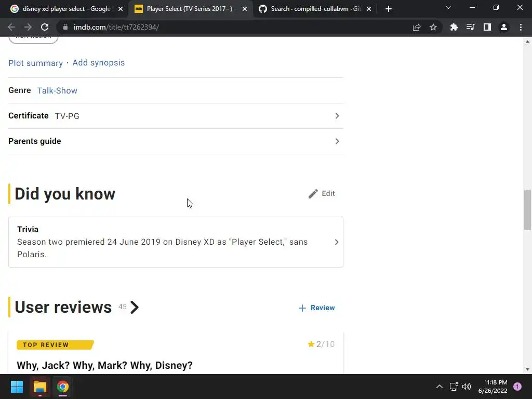Click Chrome icon on taskbar
This screenshot has height=399, width=532.
63,387
